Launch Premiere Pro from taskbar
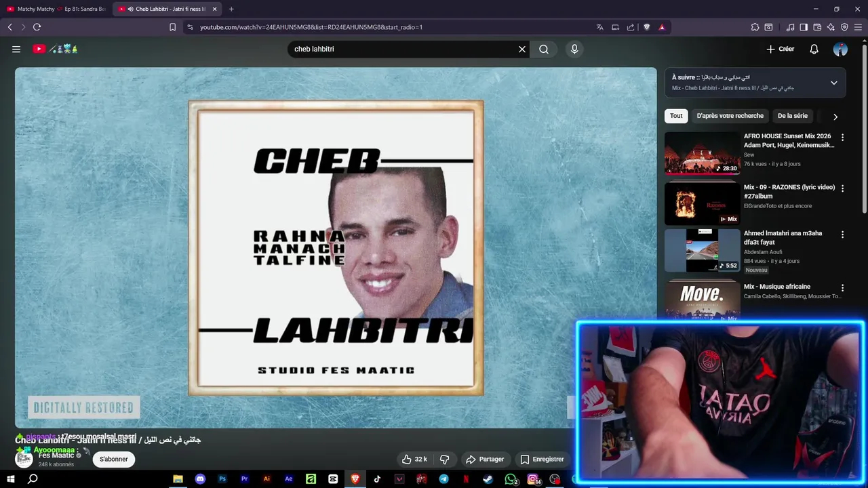Screen dimensions: 868x488 pos(244,479)
